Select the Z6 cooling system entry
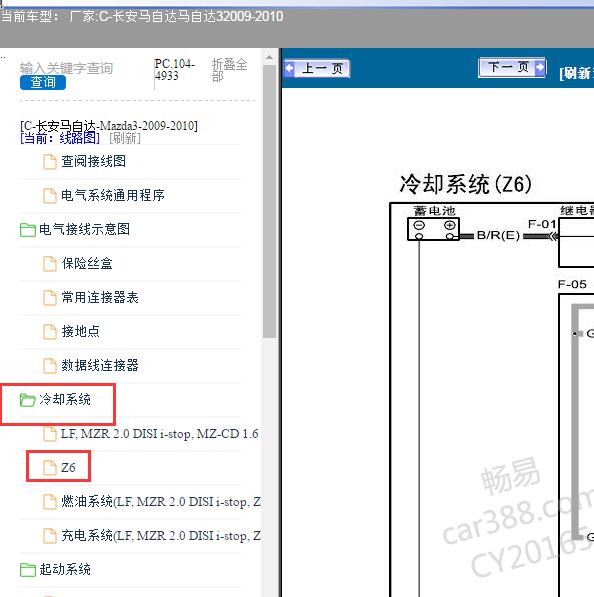Viewport: 594px width, 597px height. click(68, 468)
